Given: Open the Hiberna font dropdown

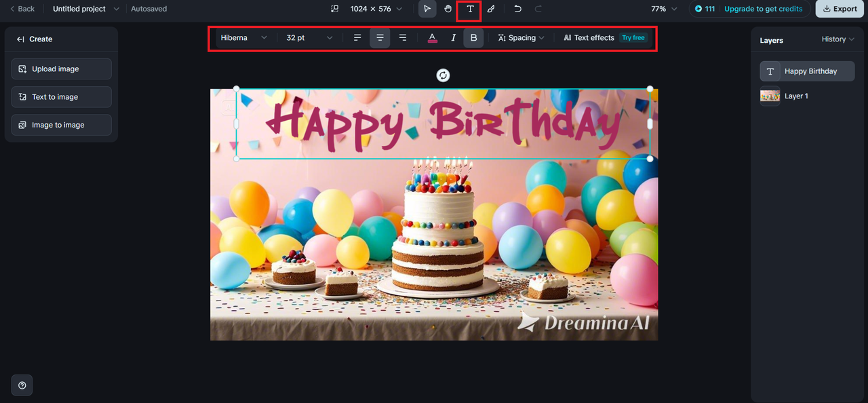Looking at the screenshot, I should (244, 38).
